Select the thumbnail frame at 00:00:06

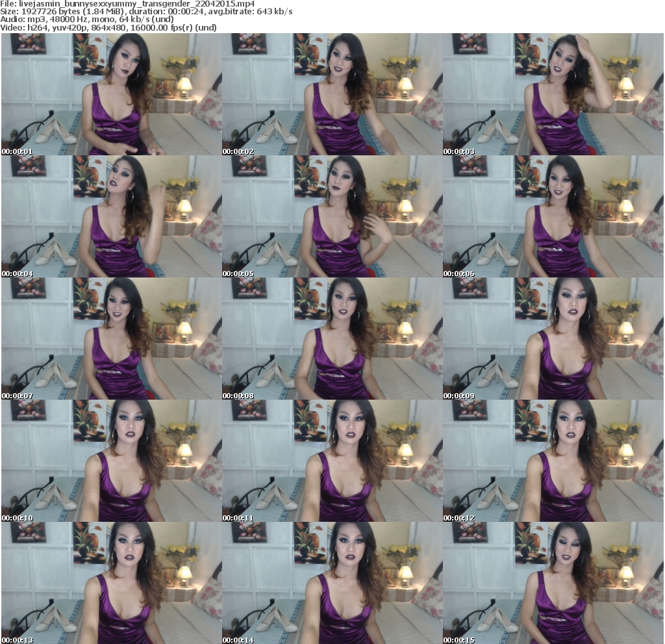pyautogui.click(x=553, y=216)
